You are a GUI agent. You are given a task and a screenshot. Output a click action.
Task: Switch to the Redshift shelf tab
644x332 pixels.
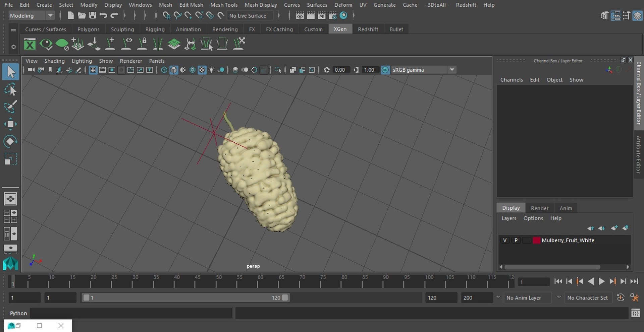(368, 29)
